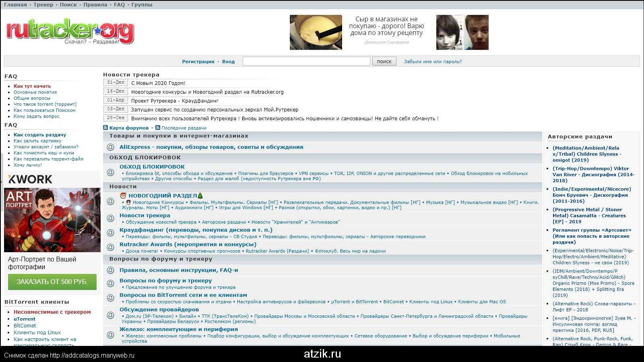
Task: Open Сетевое оборудование subforum link
Action: click(381, 336)
